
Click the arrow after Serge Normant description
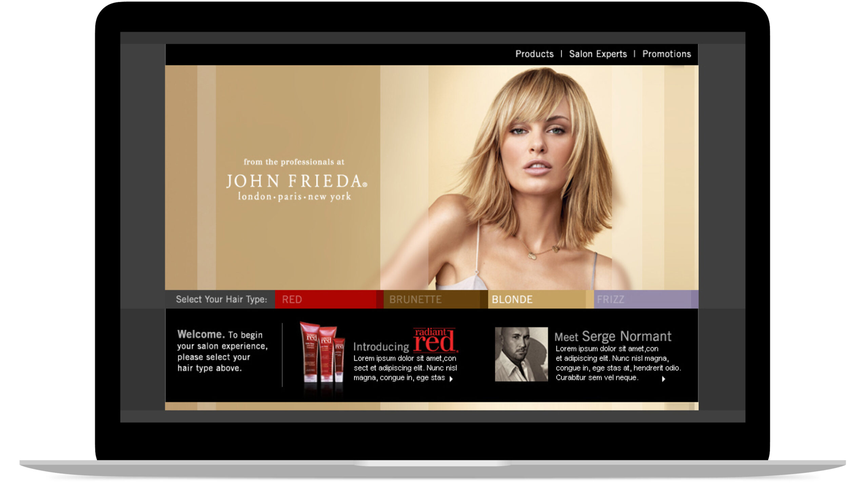(664, 379)
